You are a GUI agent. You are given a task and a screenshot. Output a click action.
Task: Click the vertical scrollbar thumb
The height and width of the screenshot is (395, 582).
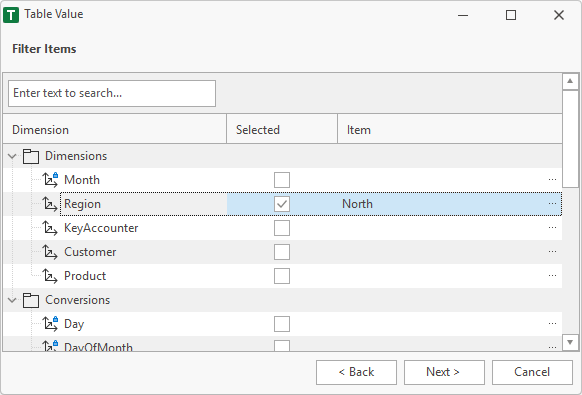(x=570, y=138)
